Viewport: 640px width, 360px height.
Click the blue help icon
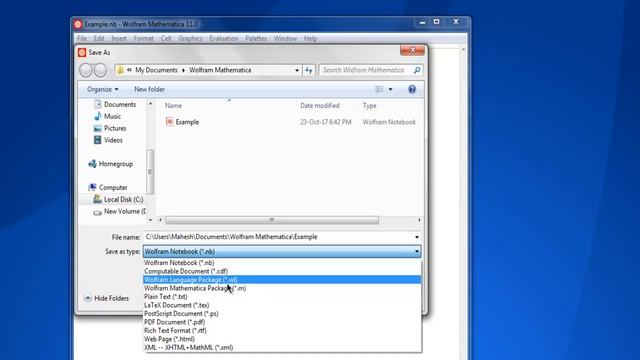tap(412, 89)
